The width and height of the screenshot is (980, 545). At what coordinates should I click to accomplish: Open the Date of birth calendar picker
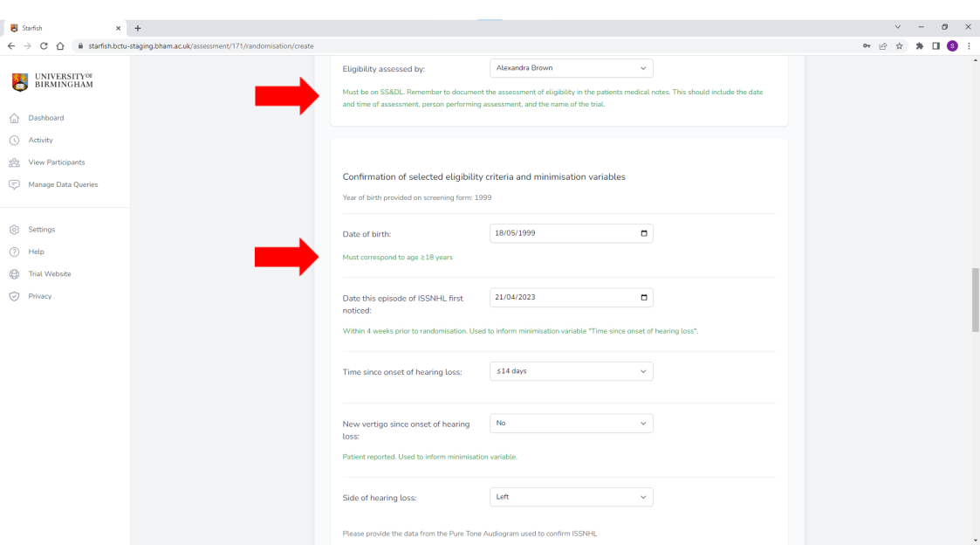point(644,233)
